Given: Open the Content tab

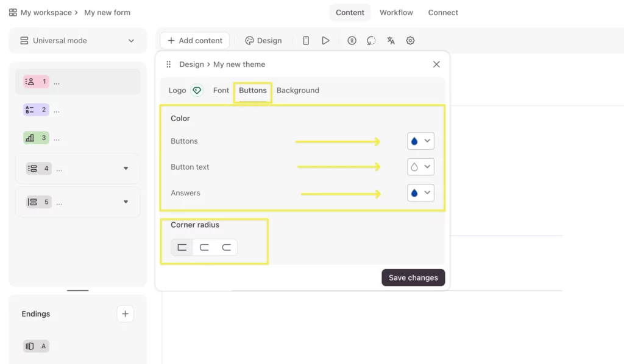Looking at the screenshot, I should click(350, 13).
